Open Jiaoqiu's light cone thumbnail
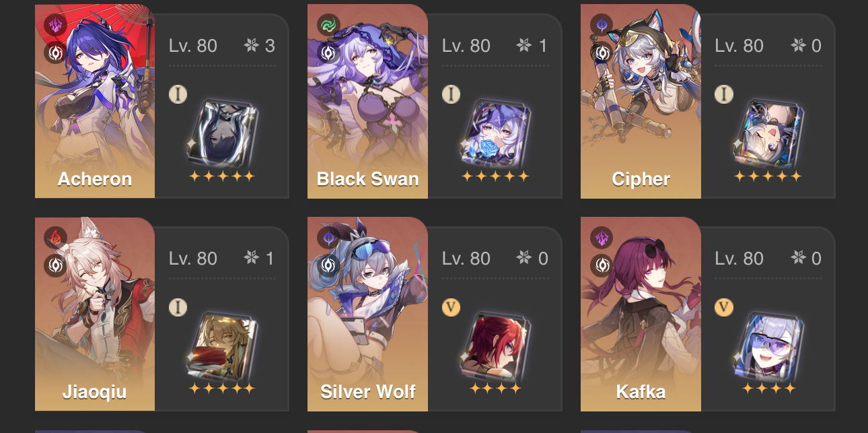Image resolution: width=868 pixels, height=433 pixels. pyautogui.click(x=222, y=345)
